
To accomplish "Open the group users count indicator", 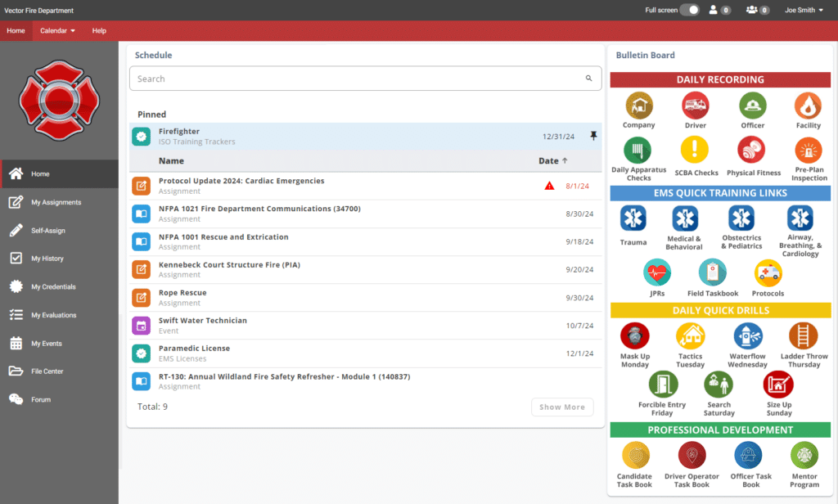I will 756,10.
